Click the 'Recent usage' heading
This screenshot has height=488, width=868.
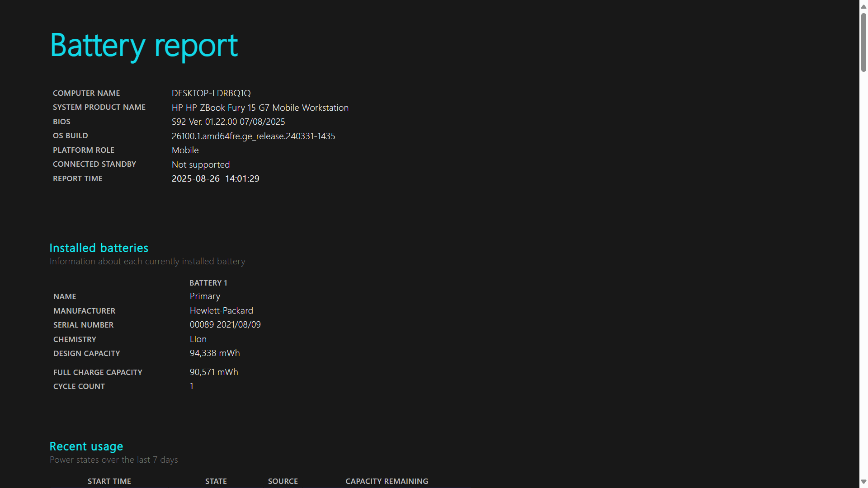click(x=86, y=446)
